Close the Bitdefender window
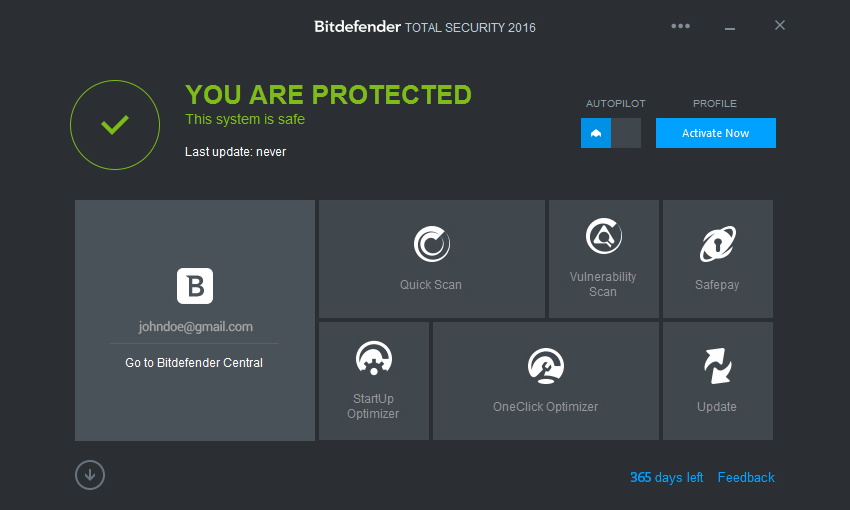The image size is (850, 510). (780, 25)
